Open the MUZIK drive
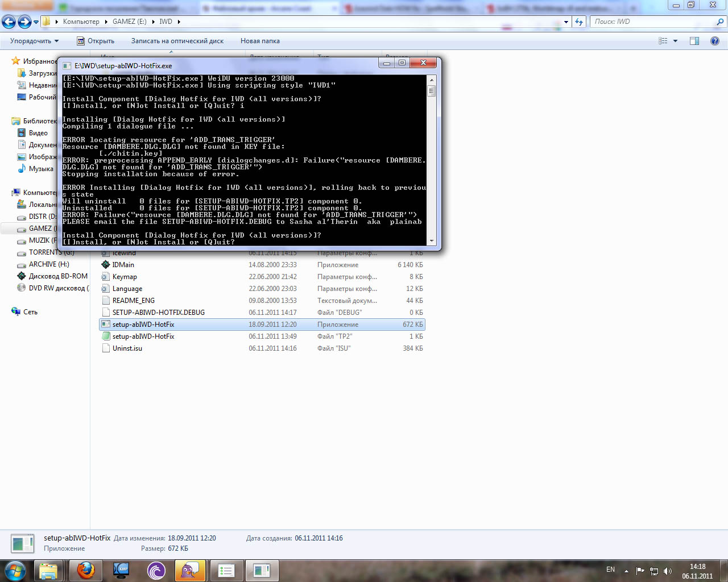Image resolution: width=728 pixels, height=582 pixels. (38, 240)
